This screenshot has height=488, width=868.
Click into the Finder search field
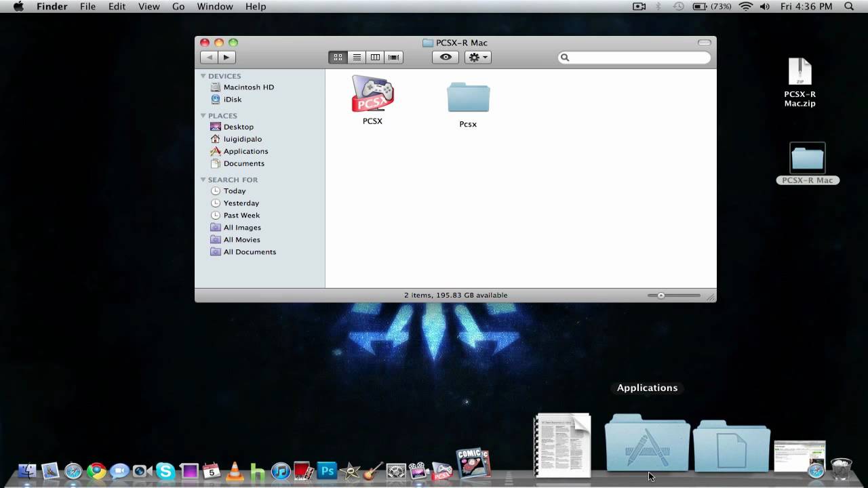[634, 58]
